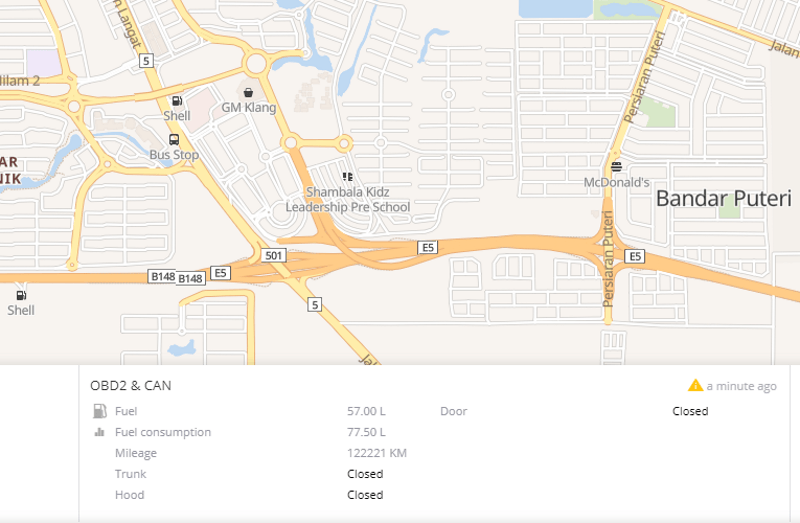
Task: Click the bar chart icon beside Fuel consumption
Action: 99,432
